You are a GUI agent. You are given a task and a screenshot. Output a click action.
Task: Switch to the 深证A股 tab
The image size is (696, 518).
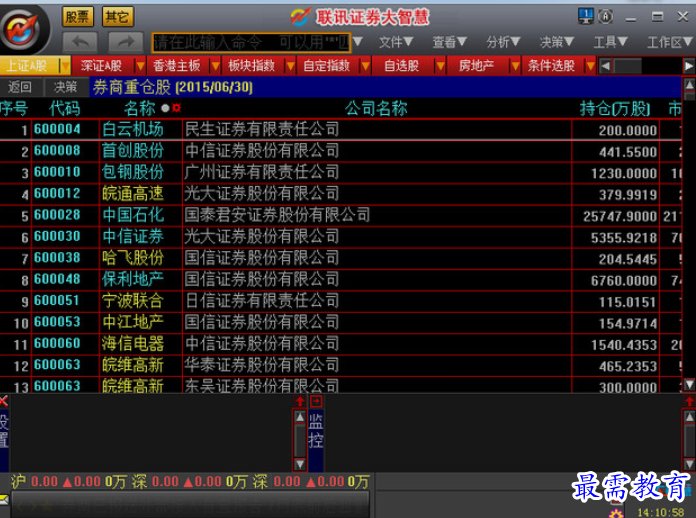pos(103,66)
